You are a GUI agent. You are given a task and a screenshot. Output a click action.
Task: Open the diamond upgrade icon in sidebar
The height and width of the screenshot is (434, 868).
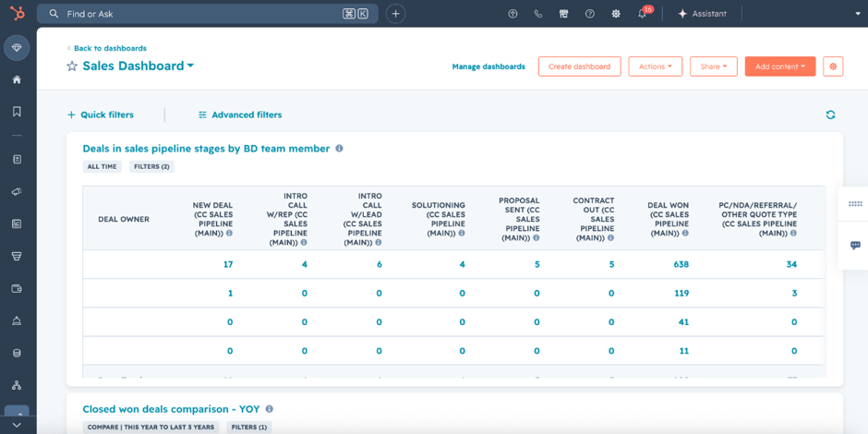(17, 48)
